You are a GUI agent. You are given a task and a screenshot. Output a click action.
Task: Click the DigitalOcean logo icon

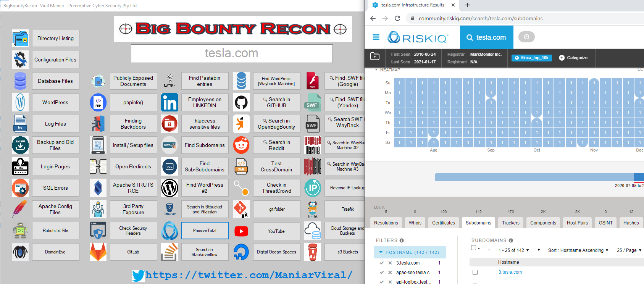point(241,252)
